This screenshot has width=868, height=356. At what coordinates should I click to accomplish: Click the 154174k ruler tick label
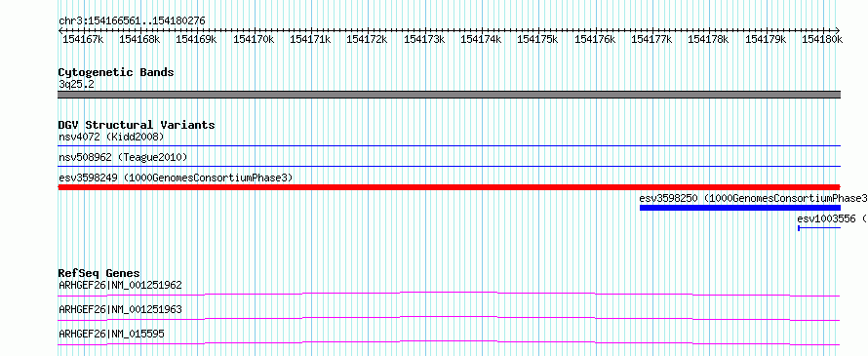[481, 40]
